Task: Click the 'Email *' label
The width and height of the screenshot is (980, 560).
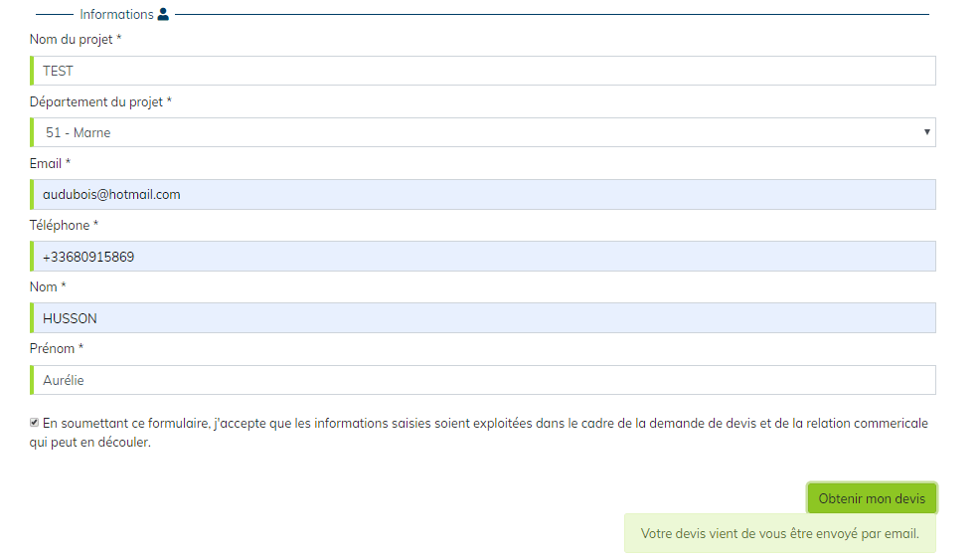Action: pyautogui.click(x=50, y=163)
